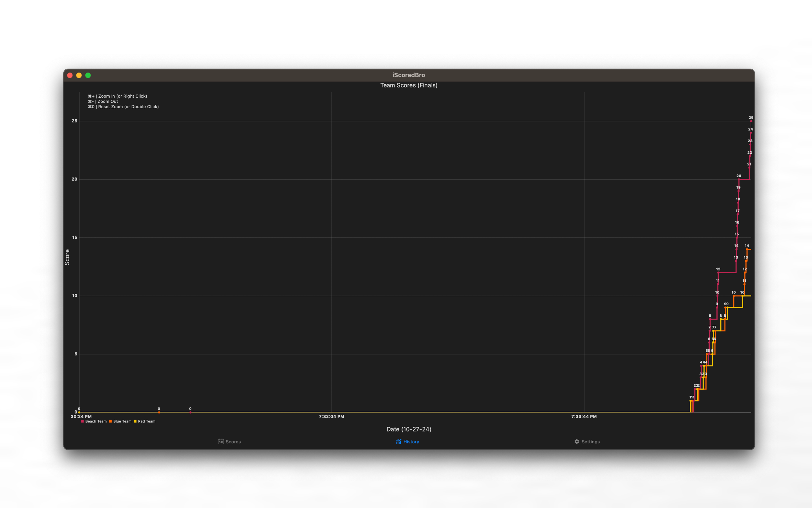Open the Scores tab
The height and width of the screenshot is (508, 812).
click(x=230, y=441)
